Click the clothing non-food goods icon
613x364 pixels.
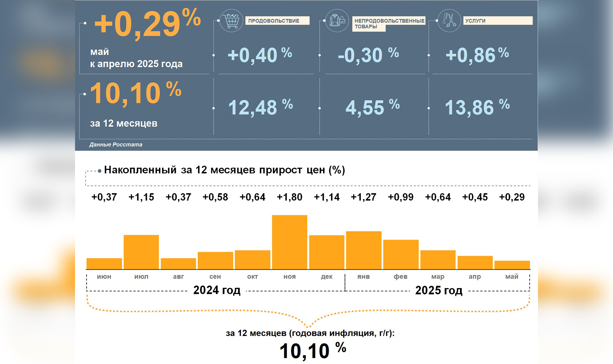(x=337, y=21)
